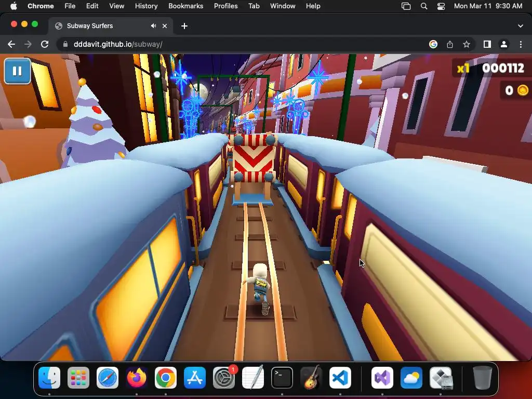The width and height of the screenshot is (532, 399).
Task: Click the red striped barrier obstacle
Action: [254, 158]
